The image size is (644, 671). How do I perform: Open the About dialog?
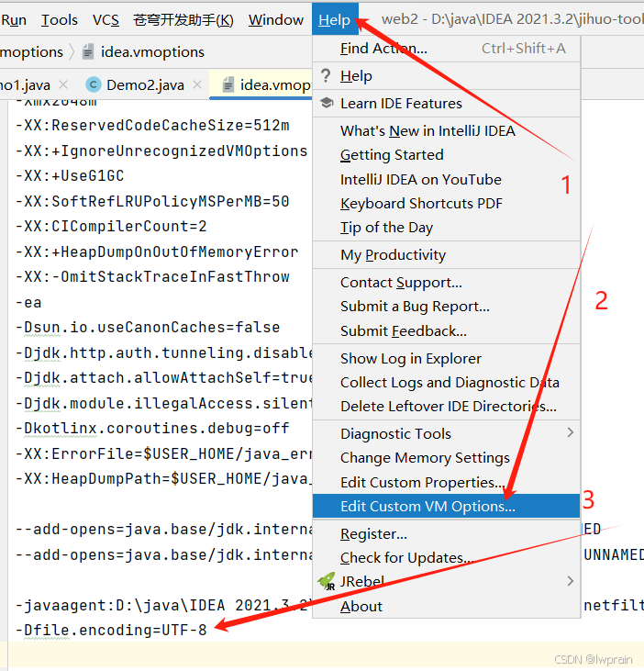coord(446,606)
